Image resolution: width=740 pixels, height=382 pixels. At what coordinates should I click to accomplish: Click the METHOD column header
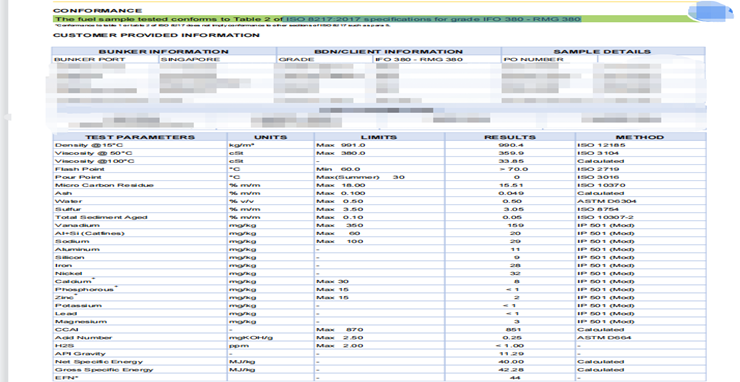tap(639, 137)
